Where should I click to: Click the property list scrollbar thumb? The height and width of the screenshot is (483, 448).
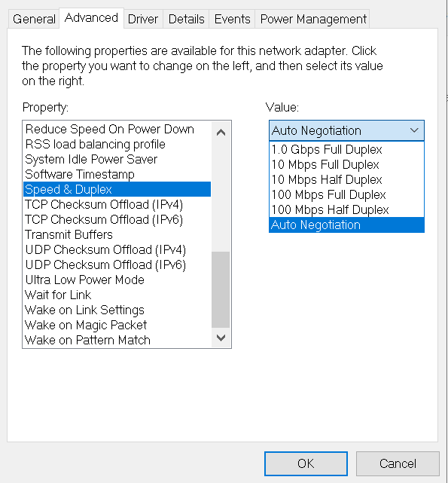pyautogui.click(x=221, y=289)
